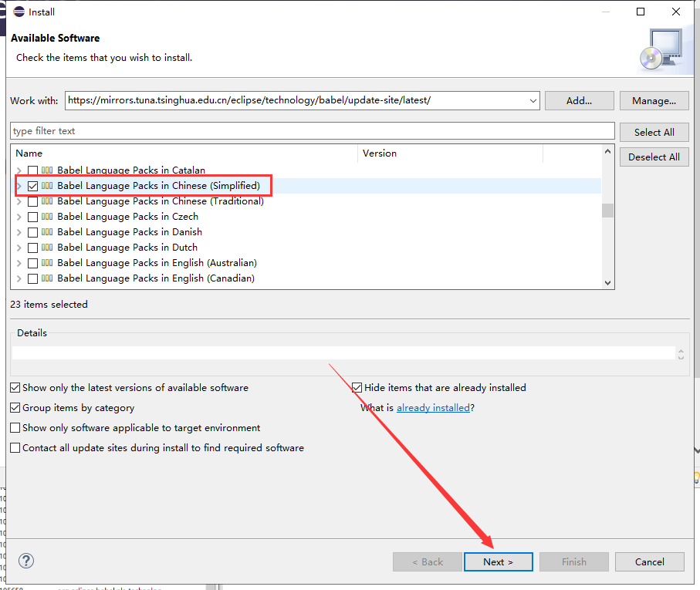Image resolution: width=700 pixels, height=590 pixels.
Task: Click the Select All button
Action: click(x=654, y=133)
